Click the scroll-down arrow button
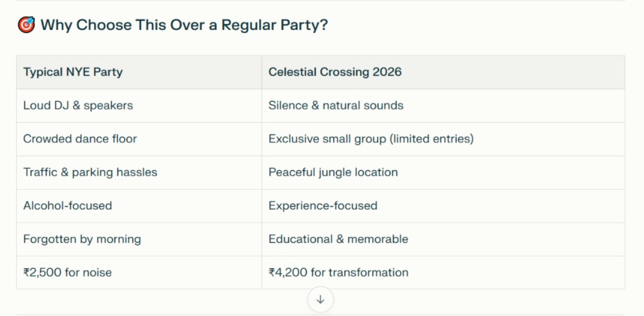Image resolution: width=644 pixels, height=316 pixels. point(320,300)
